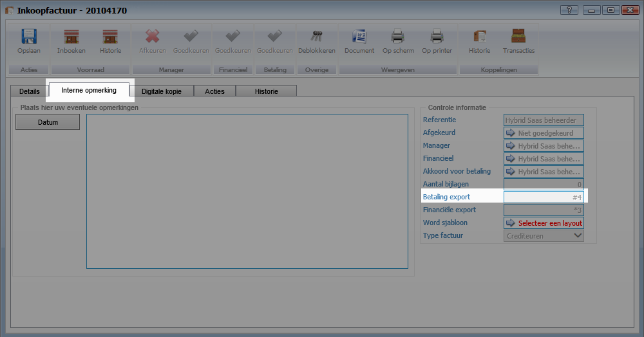Open the Transacties chest icon
The image size is (644, 337).
[x=518, y=37]
